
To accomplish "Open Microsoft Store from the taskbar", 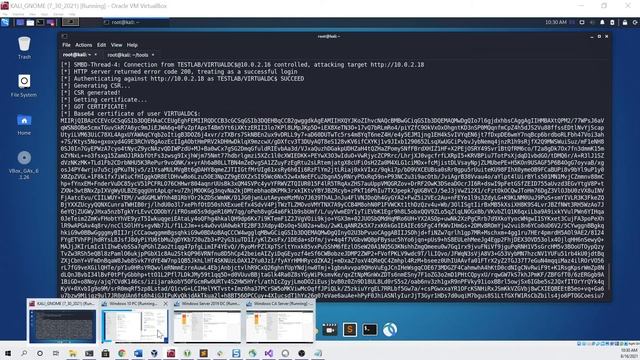I will 105,353.
